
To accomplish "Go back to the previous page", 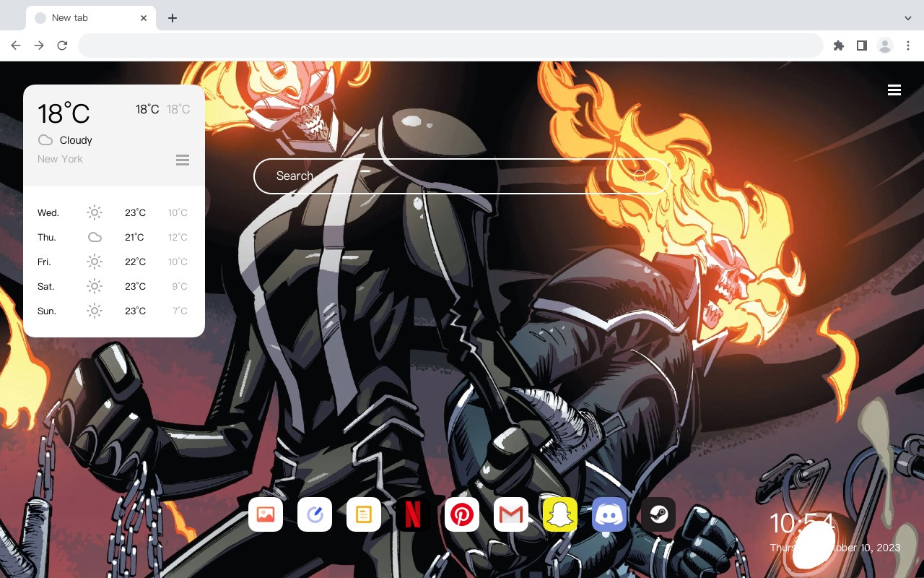I will tap(16, 46).
